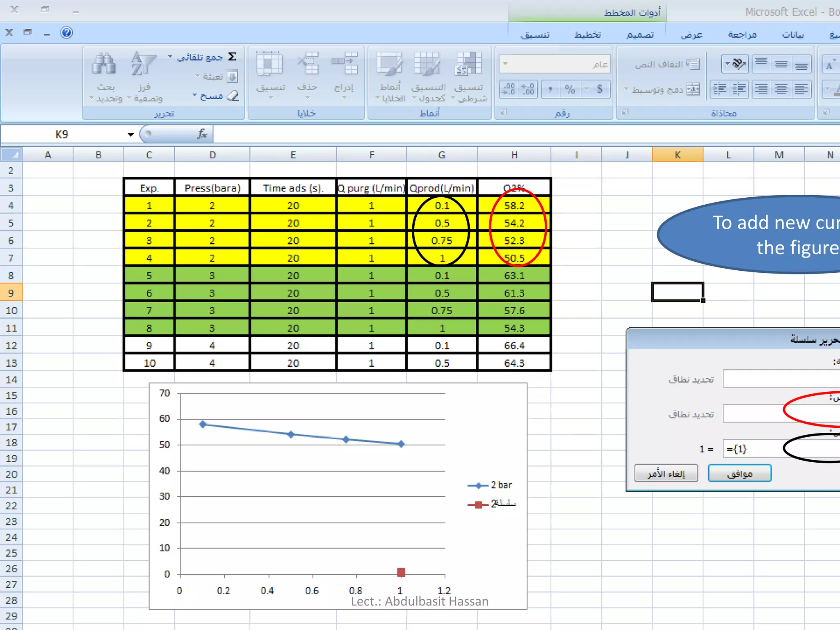Switch to the تصميم (Design) tab
Screen dimensions: 840x630
(640, 35)
